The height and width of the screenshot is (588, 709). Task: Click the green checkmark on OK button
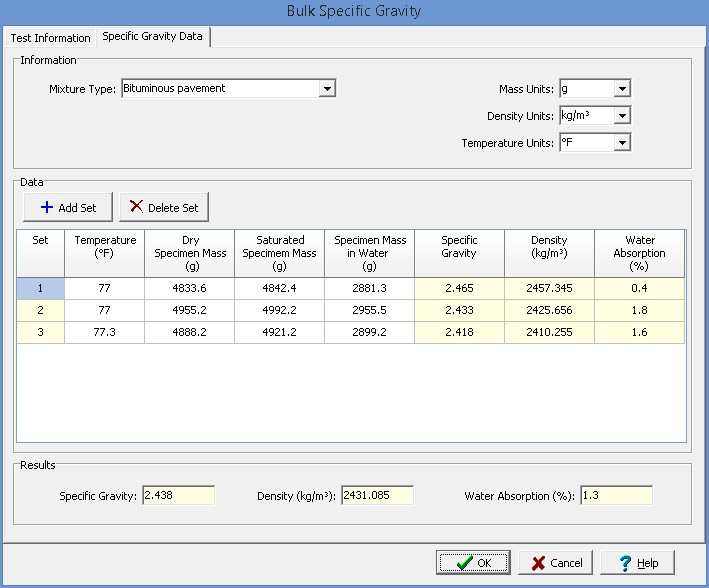pyautogui.click(x=464, y=563)
